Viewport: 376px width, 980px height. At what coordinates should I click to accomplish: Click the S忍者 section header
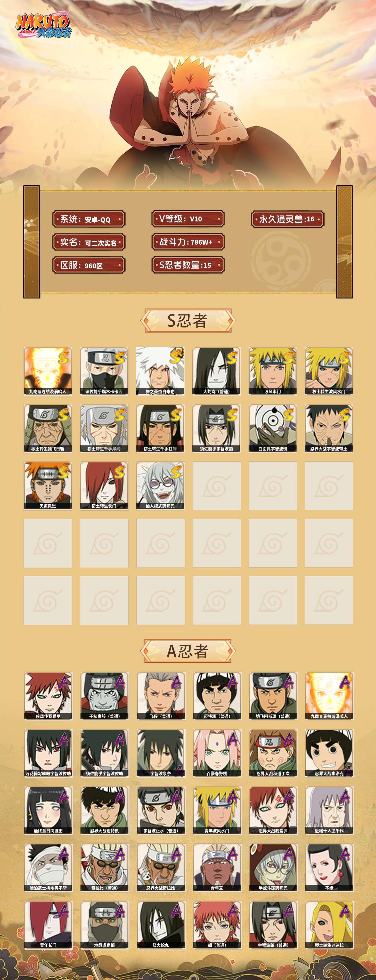pos(188,320)
